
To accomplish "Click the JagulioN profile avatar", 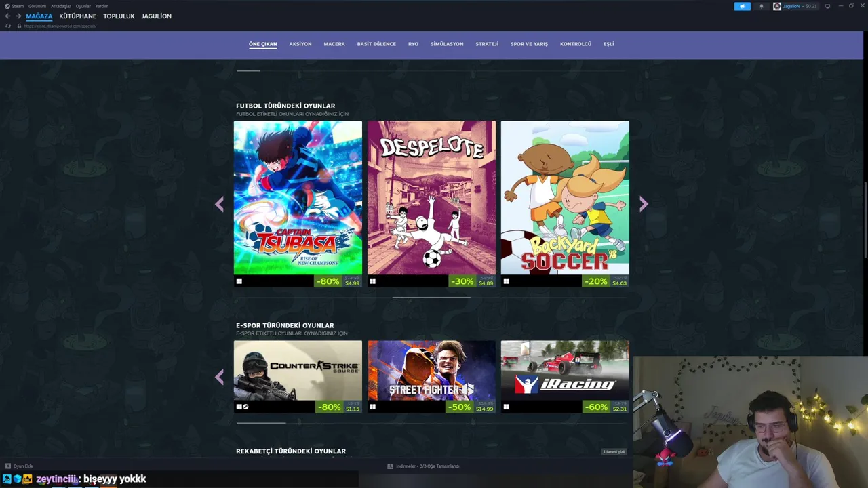I will pyautogui.click(x=777, y=6).
